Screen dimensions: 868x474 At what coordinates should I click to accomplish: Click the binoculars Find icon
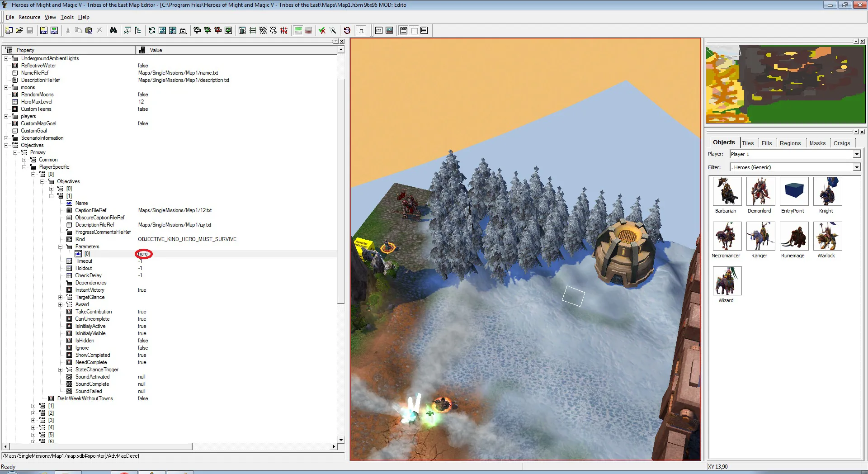(113, 30)
